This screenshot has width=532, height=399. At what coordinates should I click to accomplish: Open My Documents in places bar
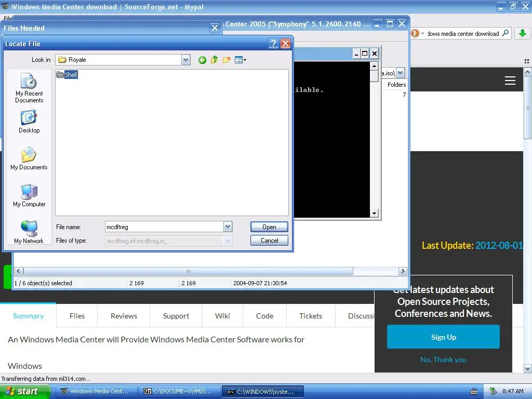(x=29, y=158)
